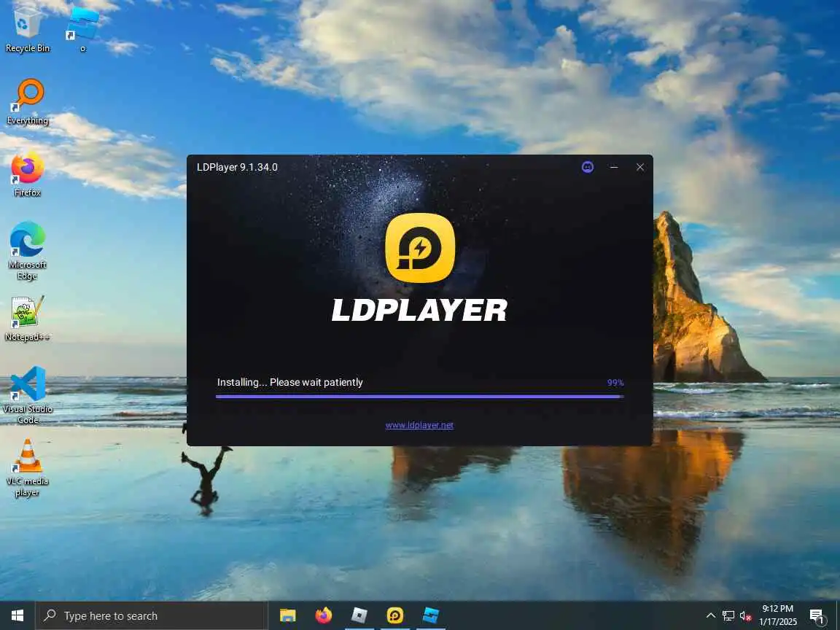Open the muted volume tray icon
Screen dimensions: 840x630
pyautogui.click(x=746, y=615)
